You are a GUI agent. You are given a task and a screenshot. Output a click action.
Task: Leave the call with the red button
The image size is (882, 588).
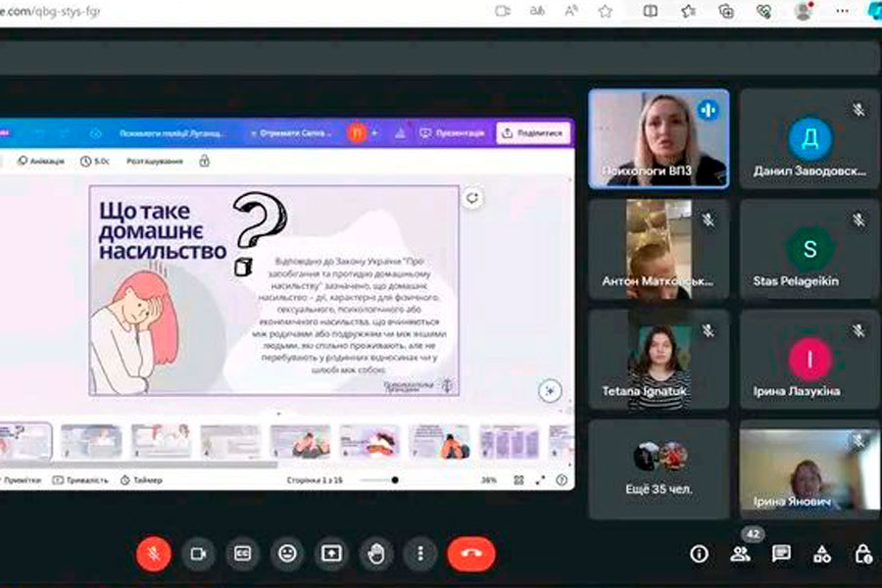tap(471, 554)
